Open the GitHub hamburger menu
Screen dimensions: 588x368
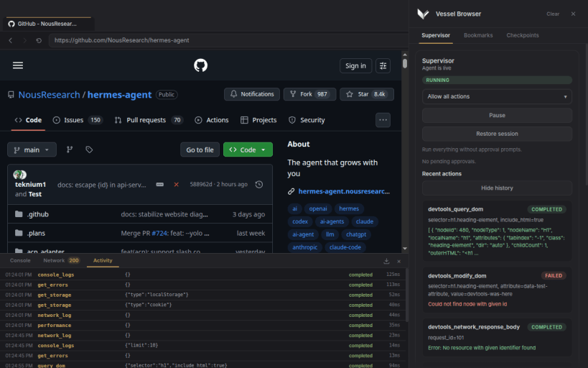[18, 65]
